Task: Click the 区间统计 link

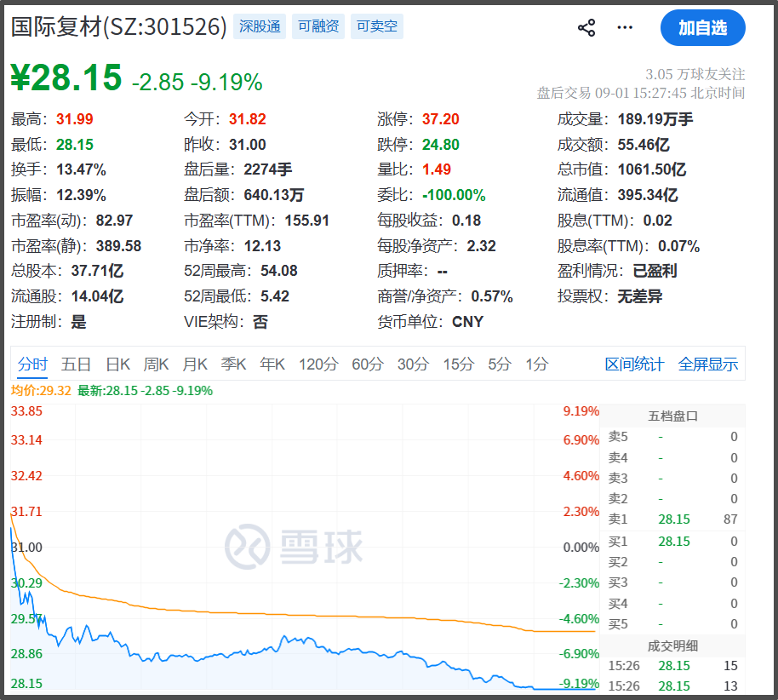Action: point(634,364)
